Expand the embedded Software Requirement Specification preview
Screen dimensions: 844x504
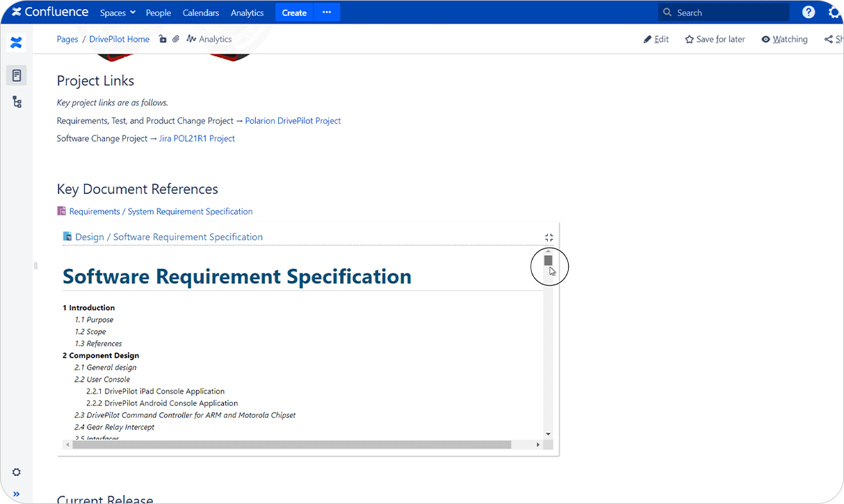[549, 236]
